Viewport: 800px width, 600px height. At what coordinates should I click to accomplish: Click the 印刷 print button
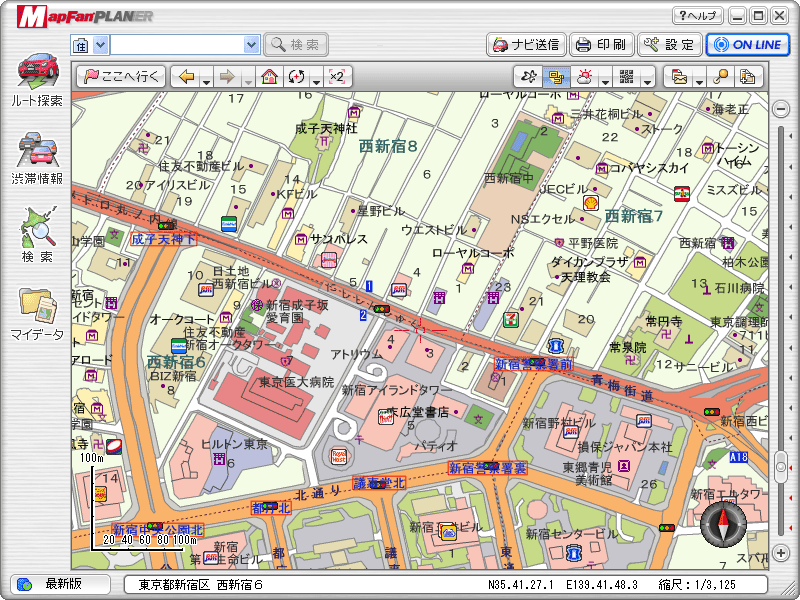pos(602,45)
